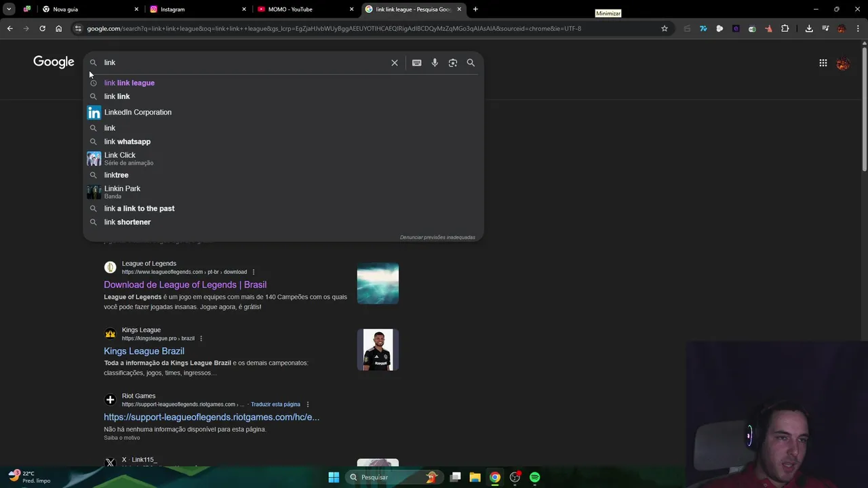The image size is (868, 488).
Task: Open Spotify from the taskbar
Action: (x=535, y=477)
